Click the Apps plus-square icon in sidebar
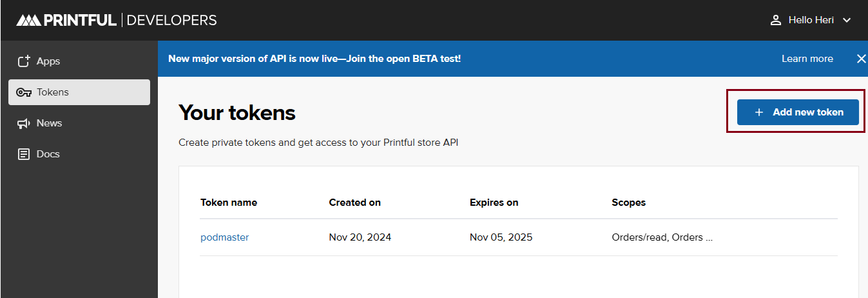Viewport: 868px width, 298px height. (x=24, y=61)
